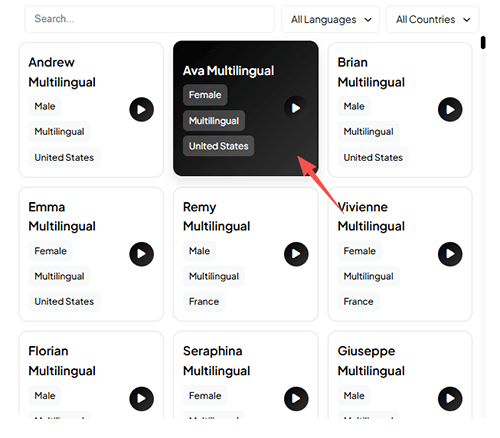Select the Brian Multilingual card title
Screen dimensions: 500x438
[x=371, y=72]
